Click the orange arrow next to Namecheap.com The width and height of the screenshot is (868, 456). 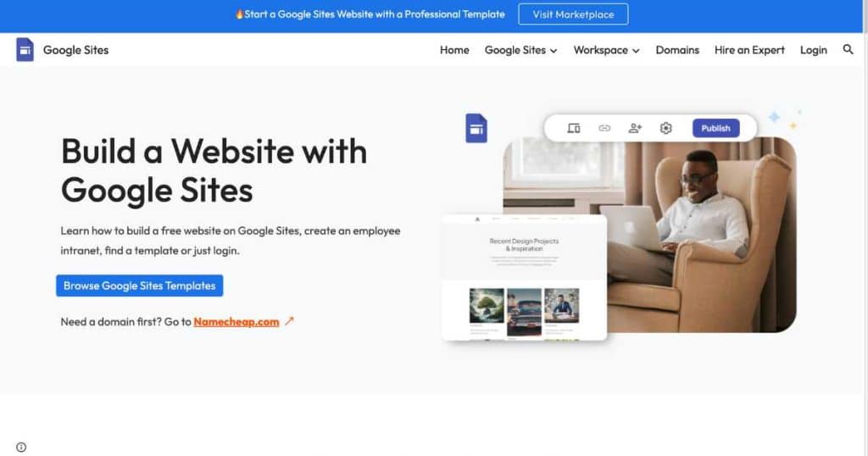[x=289, y=321]
